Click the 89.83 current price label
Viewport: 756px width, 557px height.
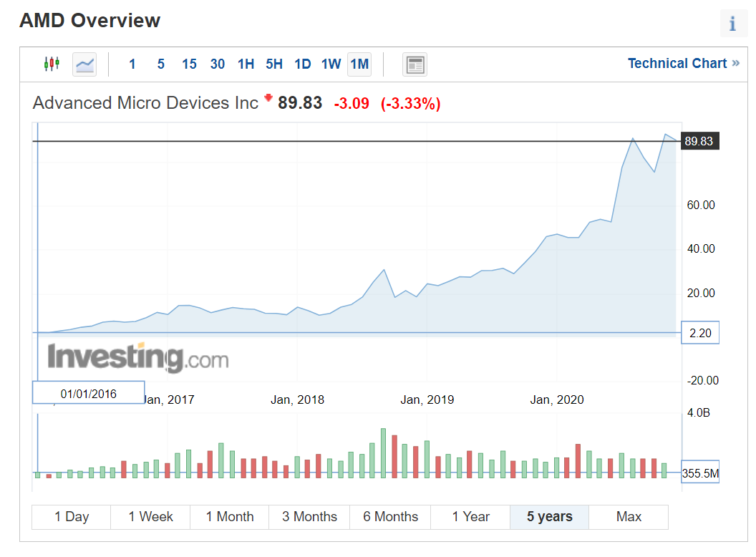click(699, 141)
